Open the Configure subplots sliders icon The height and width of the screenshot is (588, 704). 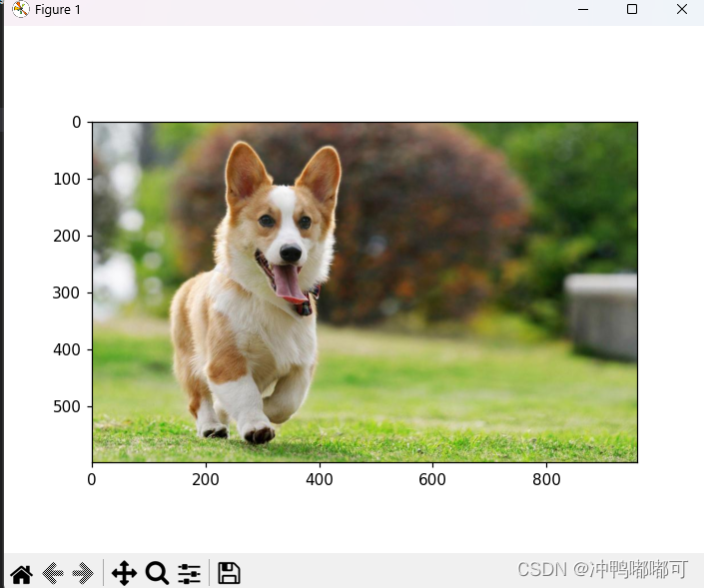click(189, 573)
